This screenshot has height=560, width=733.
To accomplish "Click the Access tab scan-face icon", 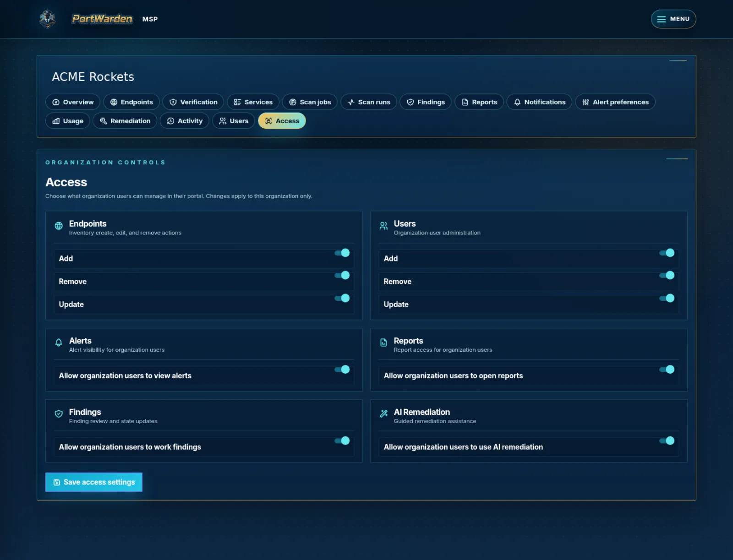I will click(x=268, y=121).
